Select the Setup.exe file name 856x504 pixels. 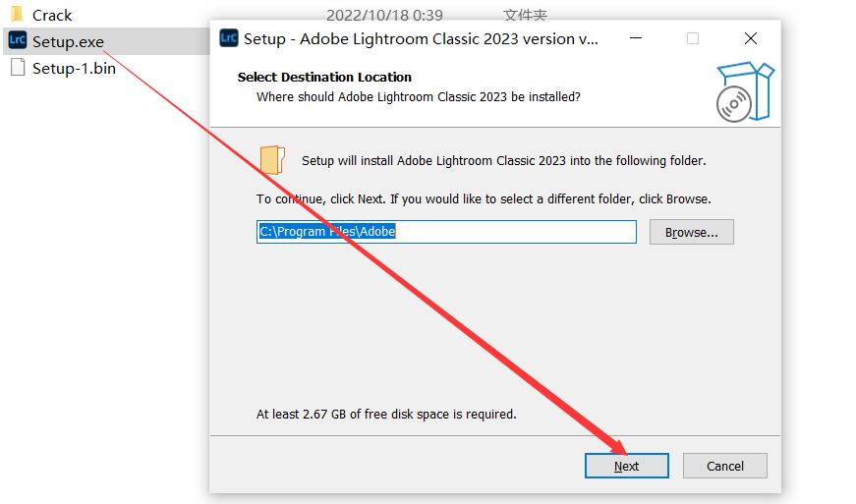[x=68, y=41]
